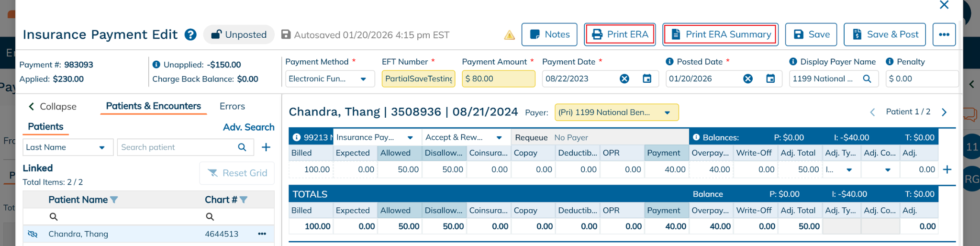Click the help question mark icon
Screen dimensions: 980x246
pos(190,34)
